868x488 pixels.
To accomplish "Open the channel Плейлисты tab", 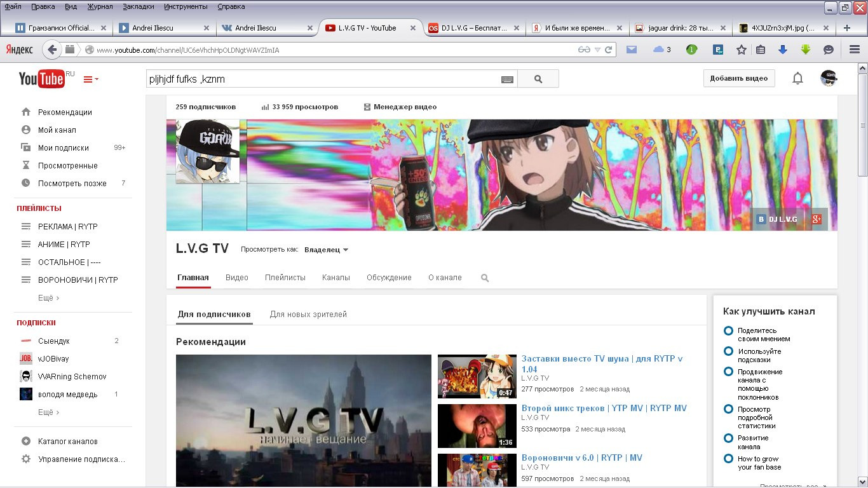I will pyautogui.click(x=285, y=278).
